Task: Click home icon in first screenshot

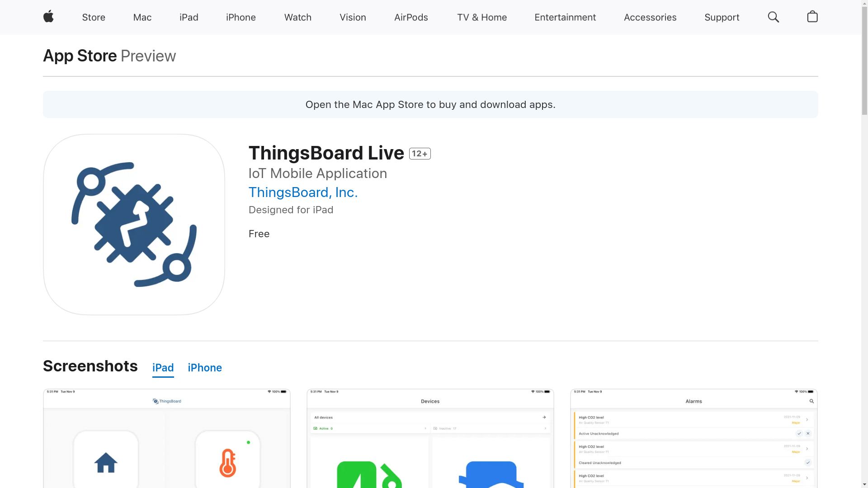Action: 106,463
